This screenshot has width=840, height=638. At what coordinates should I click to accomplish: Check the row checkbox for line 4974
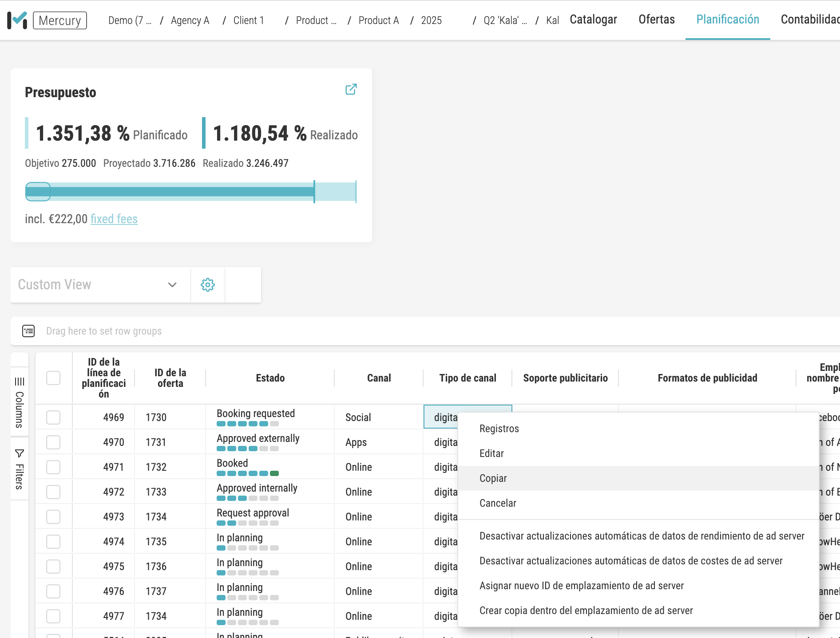click(53, 541)
